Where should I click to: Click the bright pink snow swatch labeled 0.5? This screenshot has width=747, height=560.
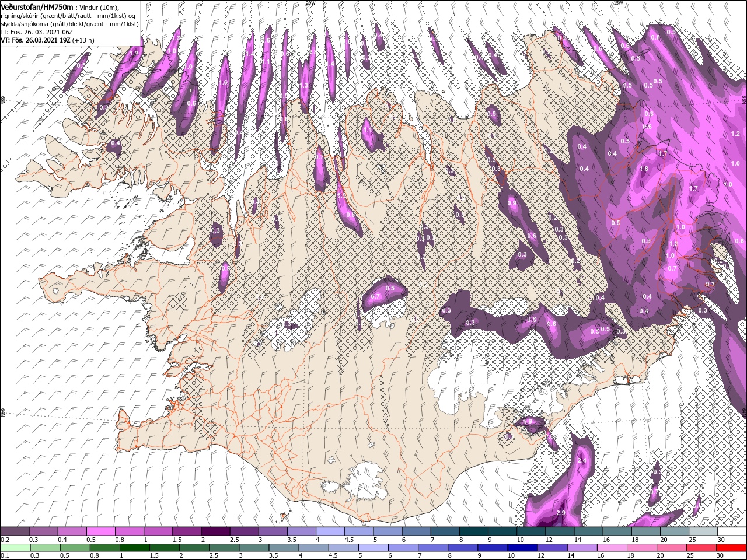tap(100, 531)
